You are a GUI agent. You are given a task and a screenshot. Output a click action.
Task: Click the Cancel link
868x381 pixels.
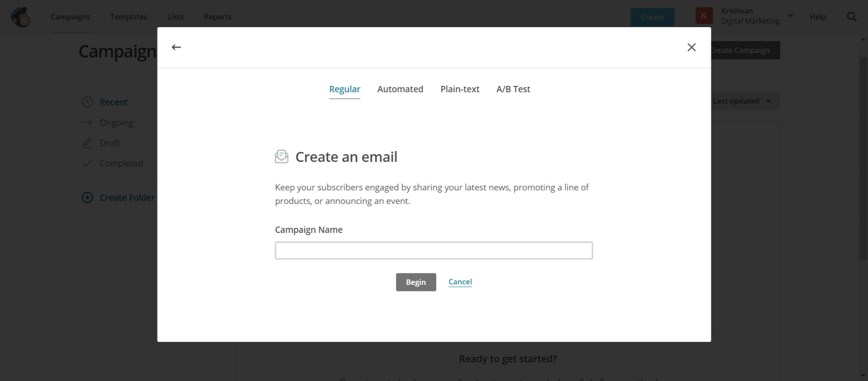[x=460, y=282]
